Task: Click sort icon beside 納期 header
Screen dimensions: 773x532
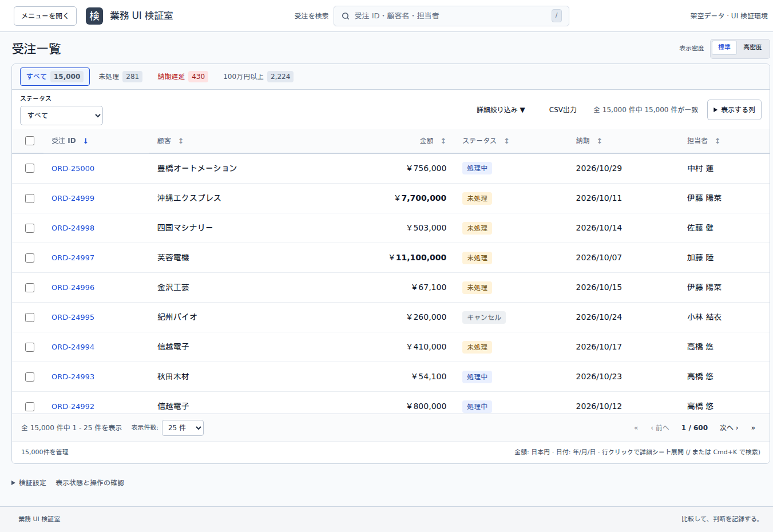Action: pyautogui.click(x=600, y=141)
